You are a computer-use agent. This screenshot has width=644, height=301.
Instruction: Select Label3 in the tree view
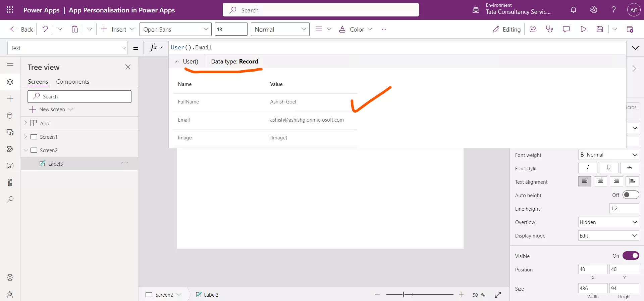(x=79, y=164)
